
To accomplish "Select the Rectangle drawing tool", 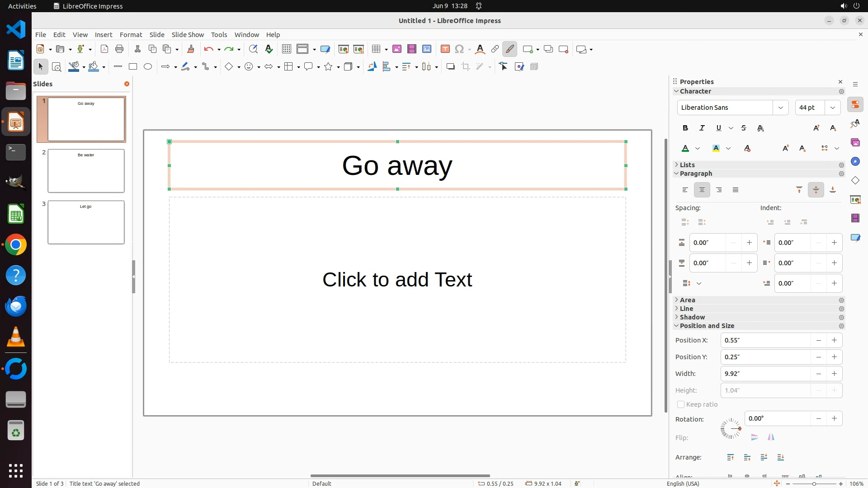I will [133, 67].
